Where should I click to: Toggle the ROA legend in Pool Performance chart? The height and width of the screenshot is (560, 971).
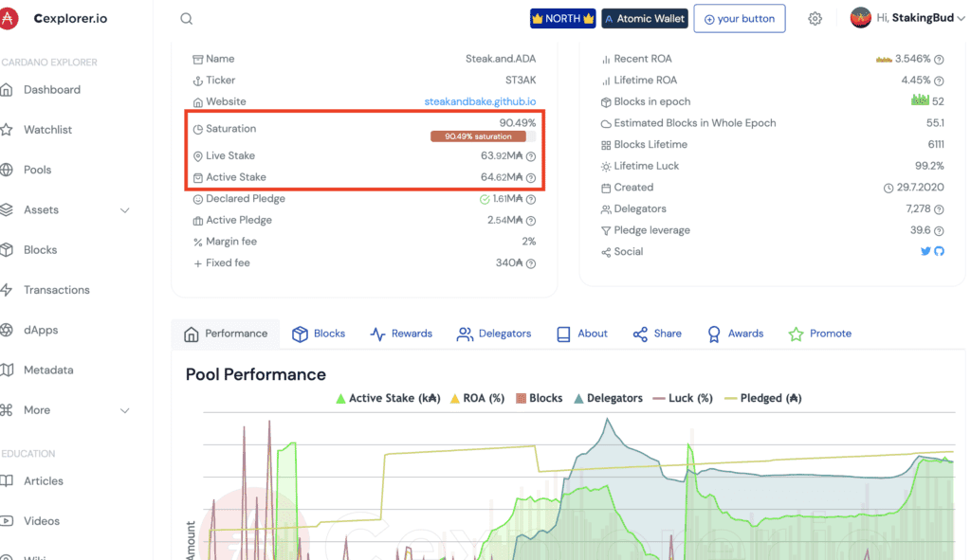pyautogui.click(x=477, y=398)
